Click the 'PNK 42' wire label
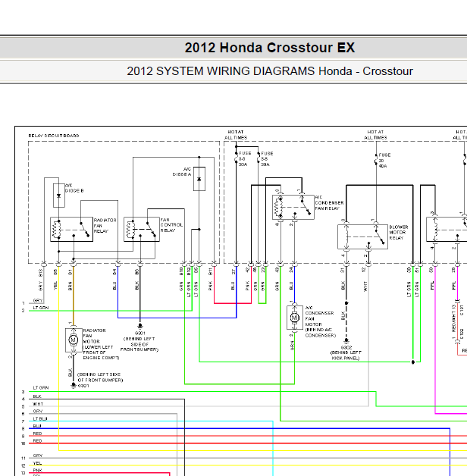Image resolution: width=467 pixels, height=476 pixels. pyautogui.click(x=247, y=278)
